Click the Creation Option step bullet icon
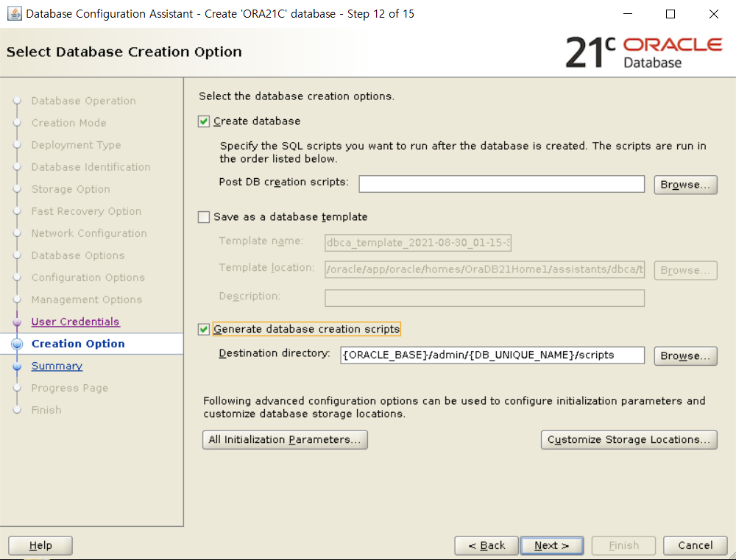The width and height of the screenshot is (736, 560). pyautogui.click(x=17, y=344)
